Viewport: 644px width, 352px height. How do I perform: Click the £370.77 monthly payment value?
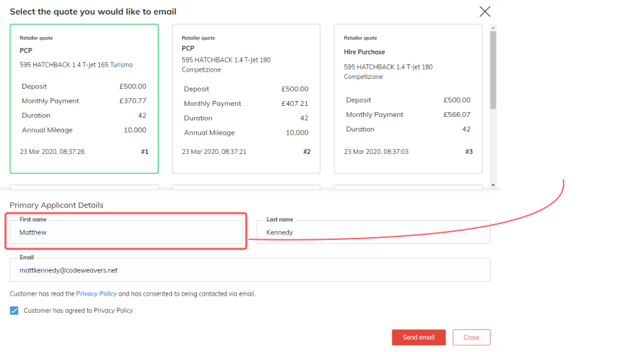pyautogui.click(x=133, y=101)
